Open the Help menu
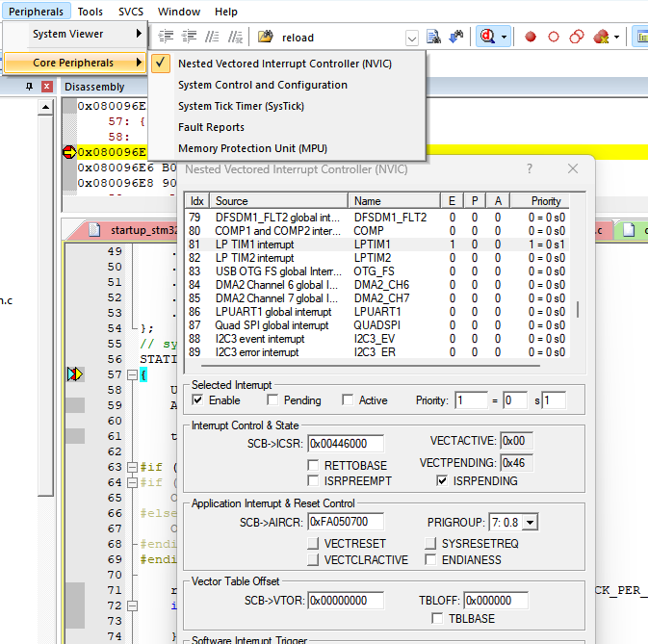 click(x=226, y=12)
